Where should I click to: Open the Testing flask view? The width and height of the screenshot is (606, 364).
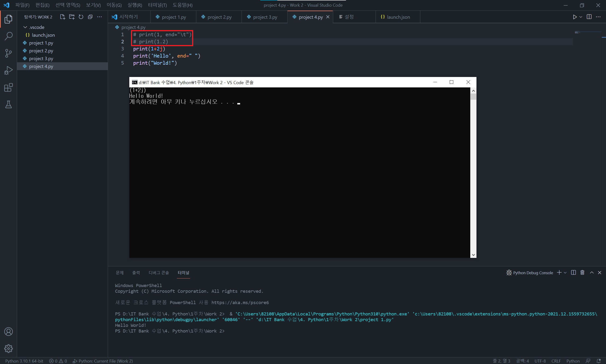[8, 105]
